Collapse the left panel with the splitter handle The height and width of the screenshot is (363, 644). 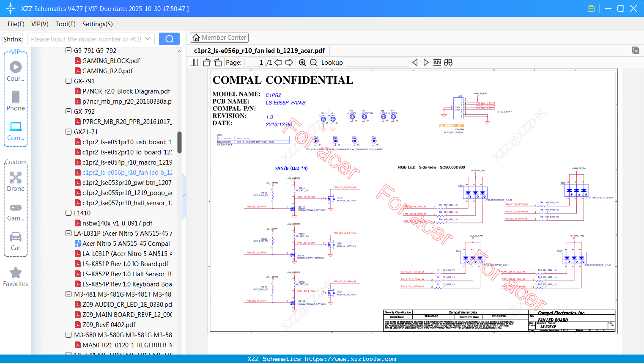pyautogui.click(x=184, y=195)
